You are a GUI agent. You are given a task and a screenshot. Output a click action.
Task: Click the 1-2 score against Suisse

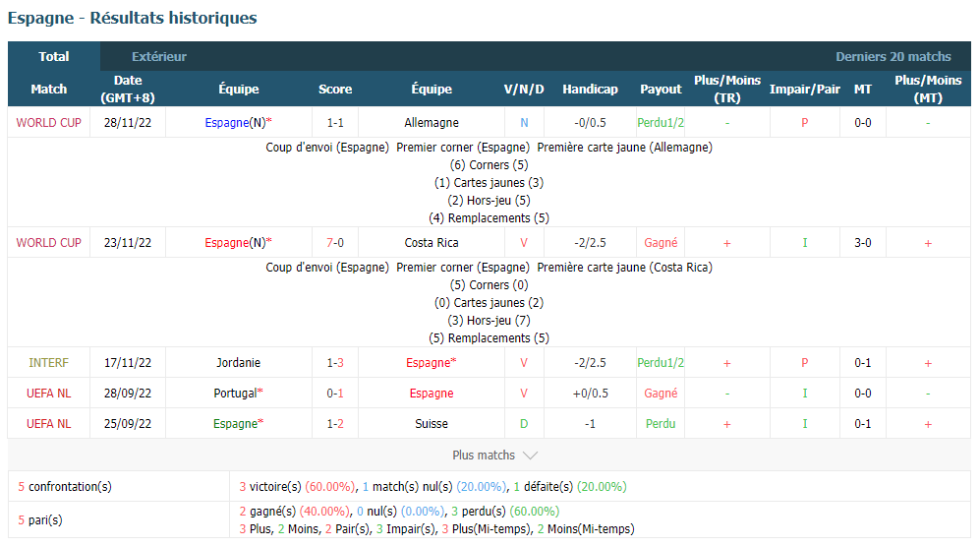335,424
